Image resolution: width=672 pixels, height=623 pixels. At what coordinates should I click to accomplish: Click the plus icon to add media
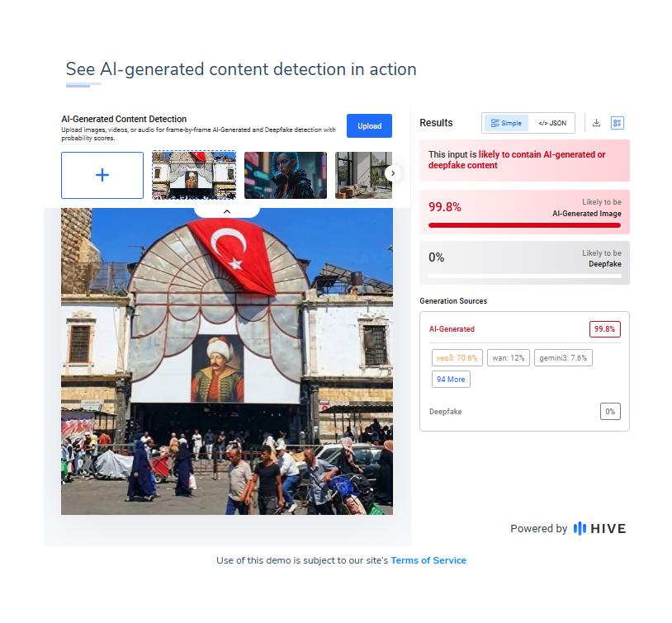[102, 175]
